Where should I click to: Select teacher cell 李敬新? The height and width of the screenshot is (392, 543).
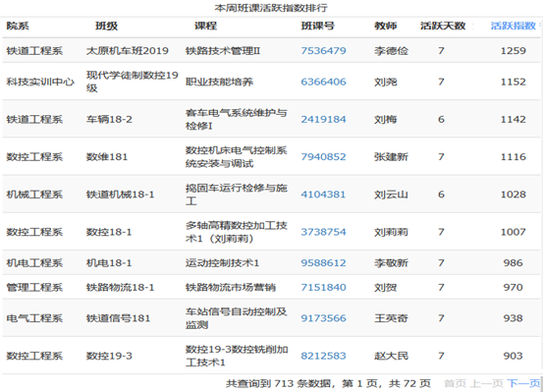(x=391, y=262)
